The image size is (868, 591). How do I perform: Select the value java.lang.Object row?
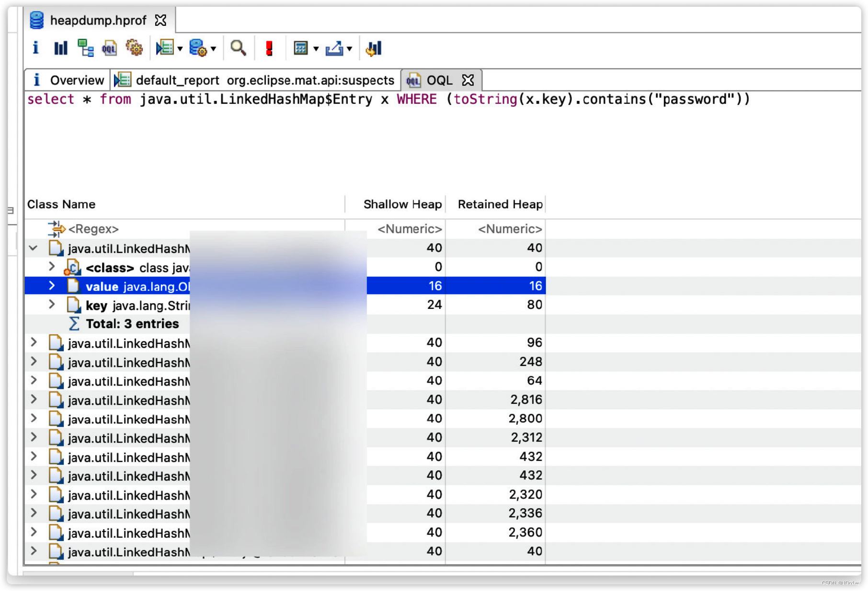(285, 286)
